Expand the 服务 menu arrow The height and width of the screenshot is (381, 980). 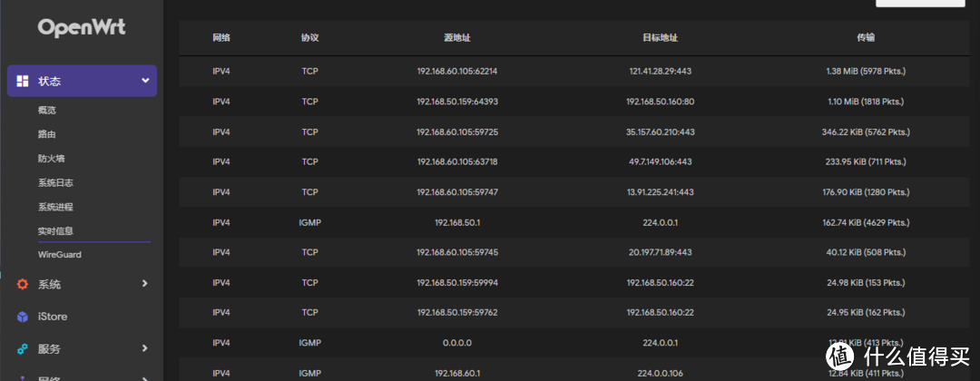145,348
